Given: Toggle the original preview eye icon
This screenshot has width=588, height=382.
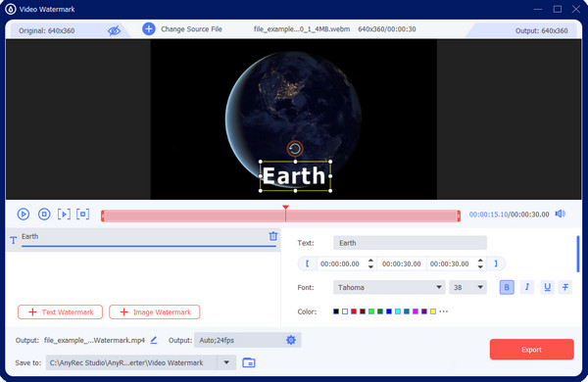Looking at the screenshot, I should point(114,30).
